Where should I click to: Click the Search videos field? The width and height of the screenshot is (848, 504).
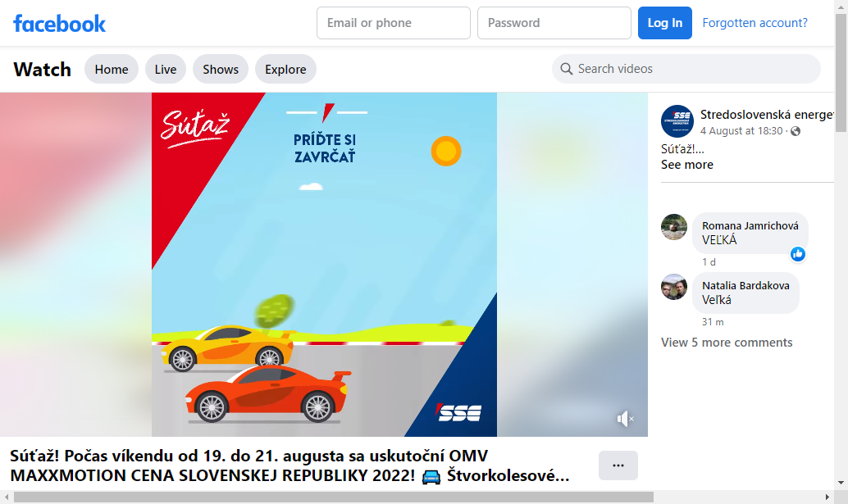pyautogui.click(x=686, y=69)
